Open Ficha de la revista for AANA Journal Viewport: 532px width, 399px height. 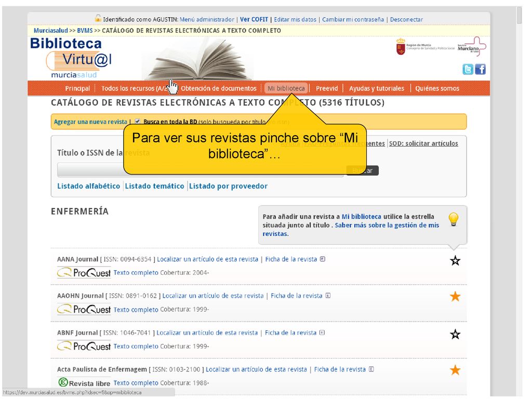[x=291, y=259]
